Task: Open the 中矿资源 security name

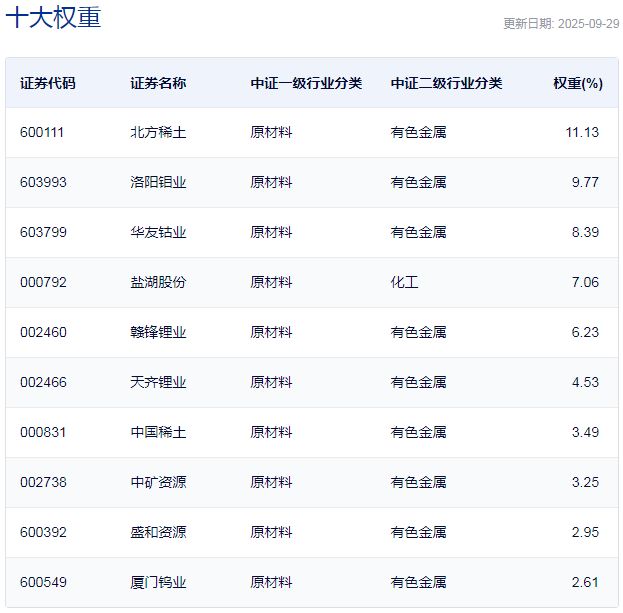Action: coord(158,482)
